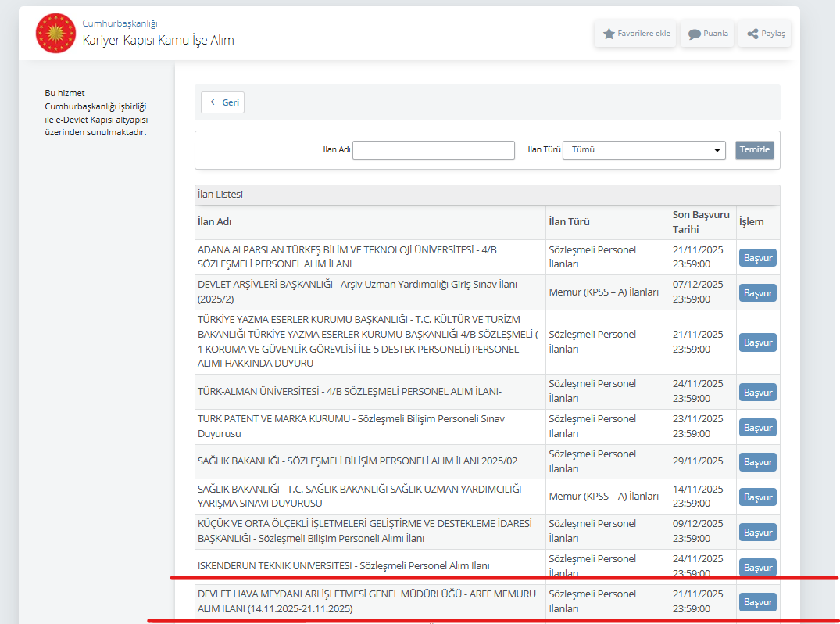Click Başvur for İskenderun Teknik Üniversitesi
This screenshot has height=624, width=840.
coord(757,567)
